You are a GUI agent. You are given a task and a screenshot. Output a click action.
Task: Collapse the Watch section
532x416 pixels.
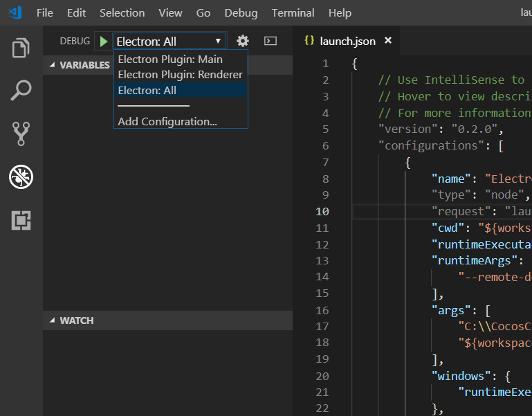[53, 320]
